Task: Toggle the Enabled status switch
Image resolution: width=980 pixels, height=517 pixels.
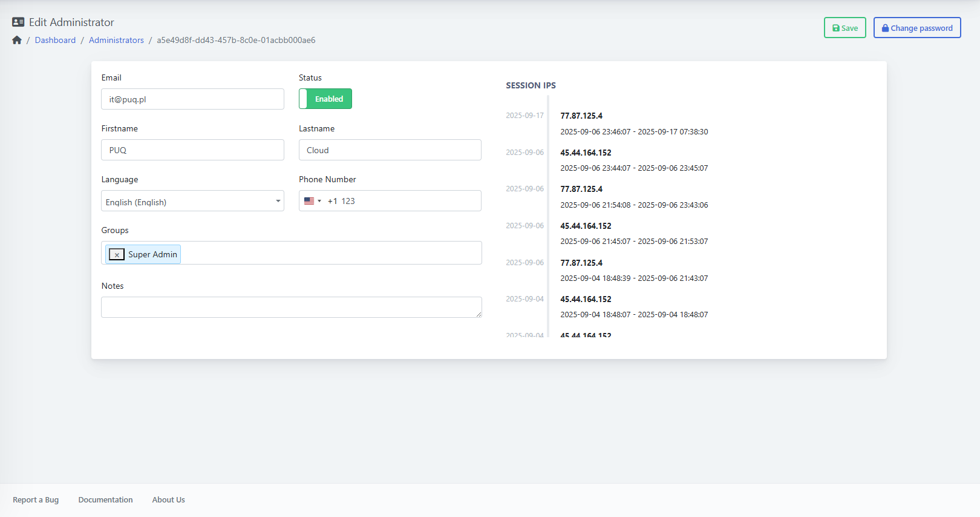Action: pos(325,99)
